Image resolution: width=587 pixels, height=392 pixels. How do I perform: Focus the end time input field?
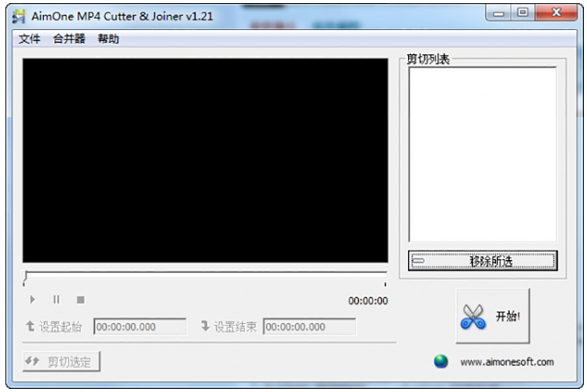pos(309,326)
